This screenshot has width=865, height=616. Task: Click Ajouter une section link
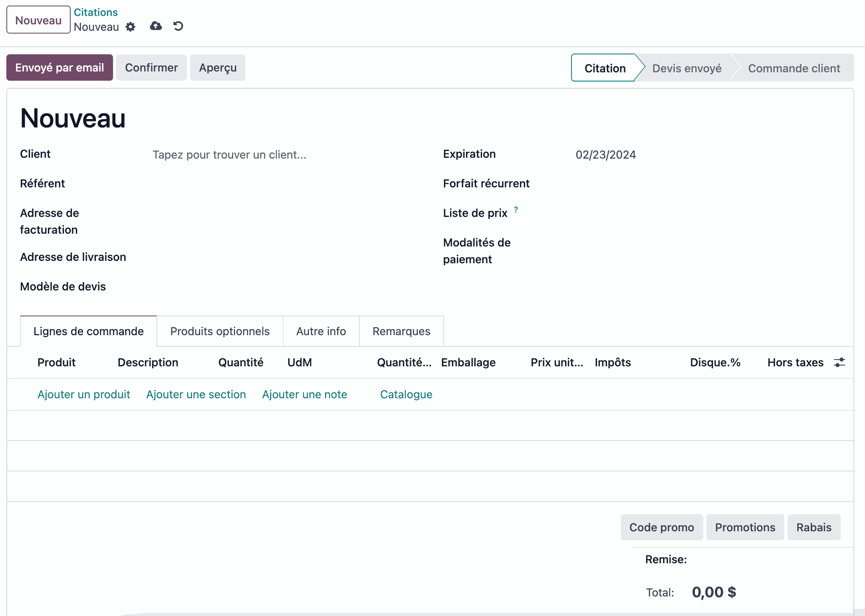pyautogui.click(x=196, y=394)
